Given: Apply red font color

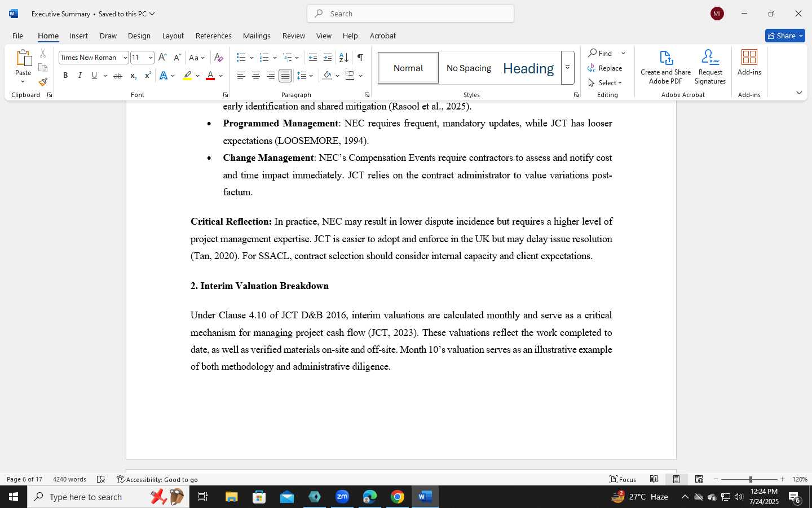Looking at the screenshot, I should 210,76.
